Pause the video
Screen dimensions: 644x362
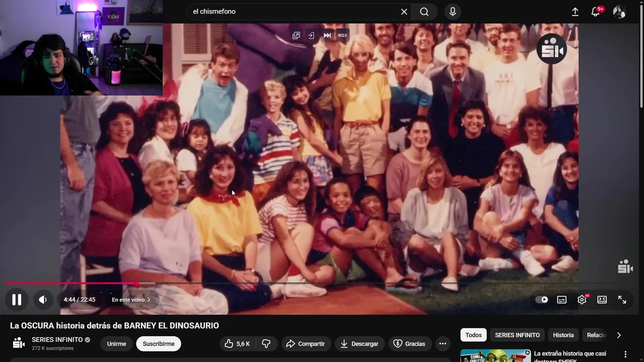pyautogui.click(x=17, y=300)
